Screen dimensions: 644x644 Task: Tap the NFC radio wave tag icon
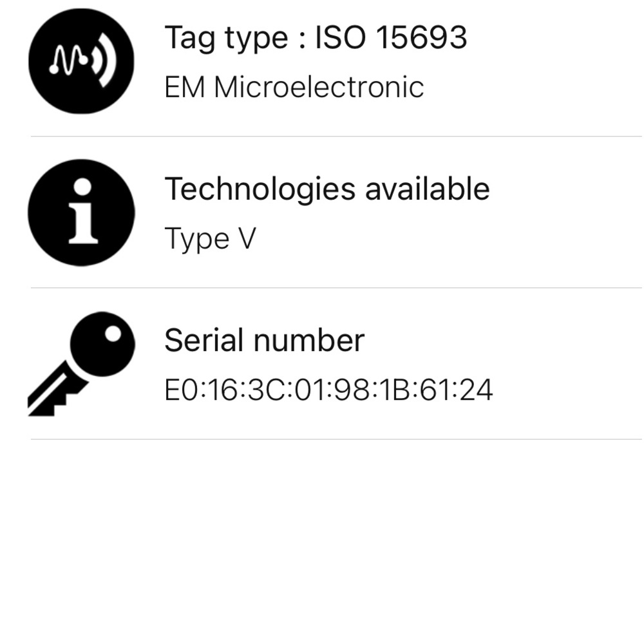tap(81, 61)
